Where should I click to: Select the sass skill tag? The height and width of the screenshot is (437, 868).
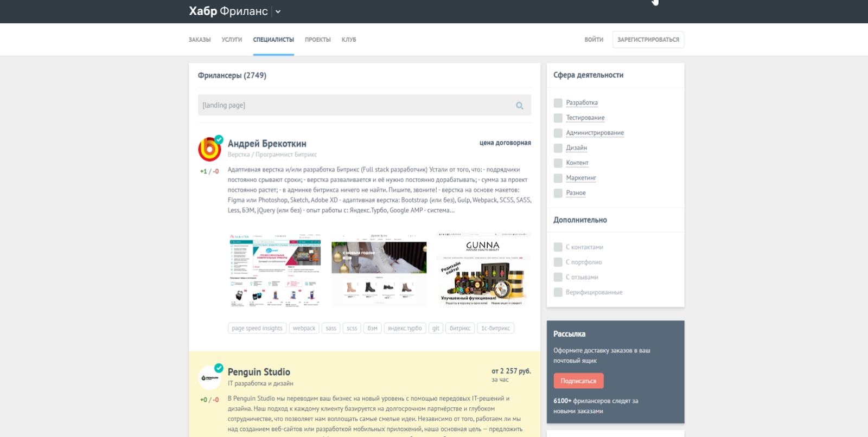[331, 329]
